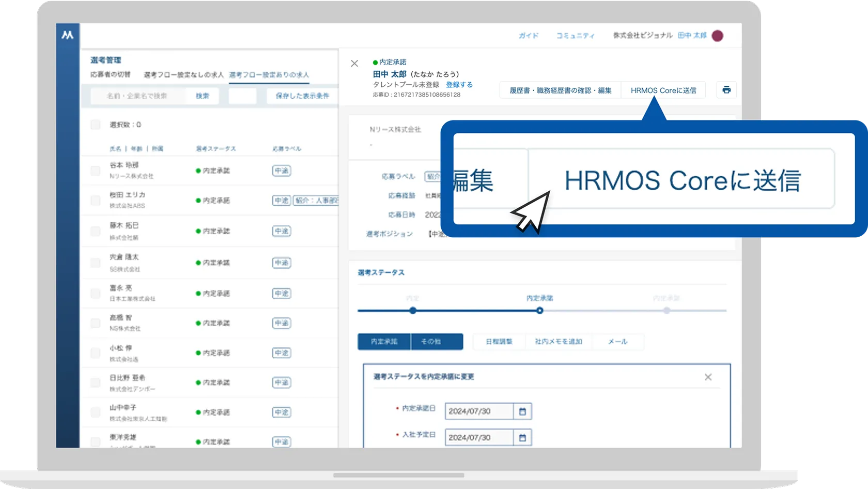Click the 登録する link for talent pool registration
This screenshot has width=868, height=489.
(459, 84)
